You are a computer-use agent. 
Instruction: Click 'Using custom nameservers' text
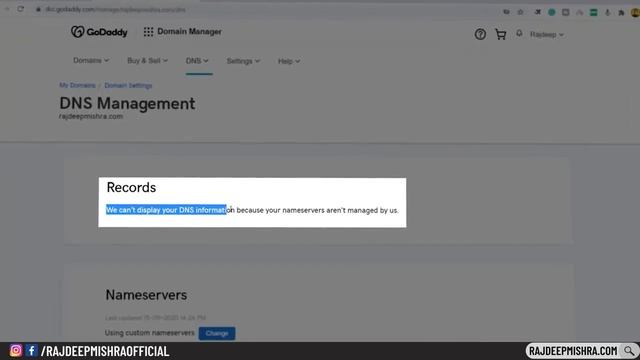[x=149, y=333]
